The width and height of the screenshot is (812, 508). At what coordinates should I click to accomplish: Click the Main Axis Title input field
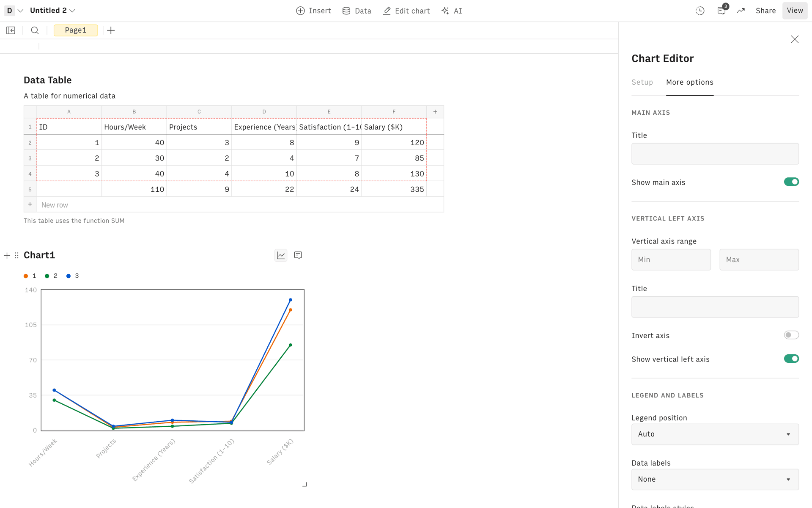click(x=715, y=154)
